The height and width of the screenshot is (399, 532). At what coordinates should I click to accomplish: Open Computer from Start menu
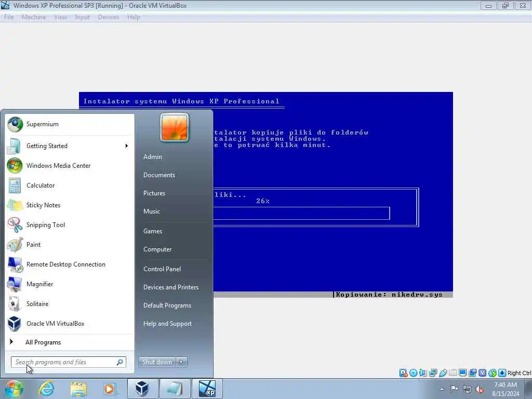pyautogui.click(x=157, y=249)
